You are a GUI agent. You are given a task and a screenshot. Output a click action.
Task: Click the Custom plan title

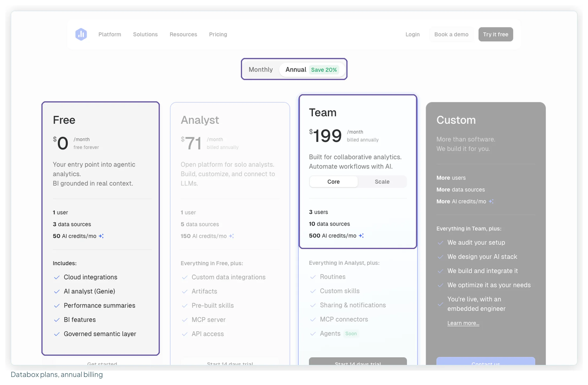pos(456,120)
